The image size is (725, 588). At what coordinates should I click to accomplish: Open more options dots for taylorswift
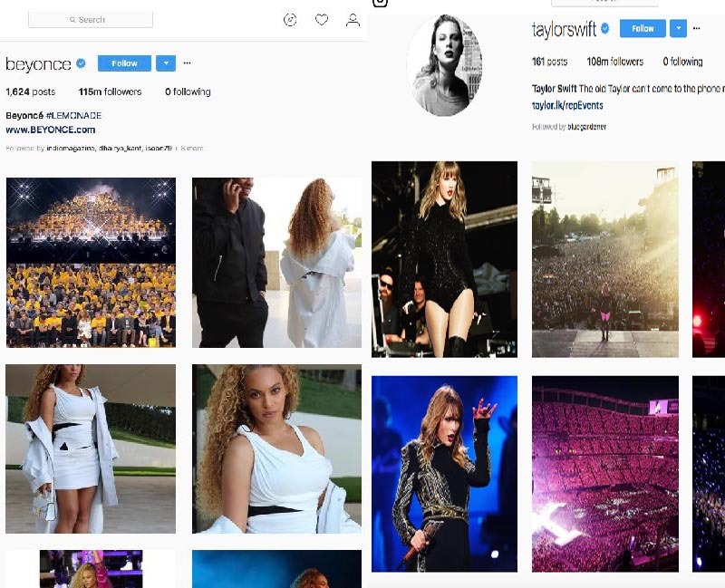tap(696, 28)
